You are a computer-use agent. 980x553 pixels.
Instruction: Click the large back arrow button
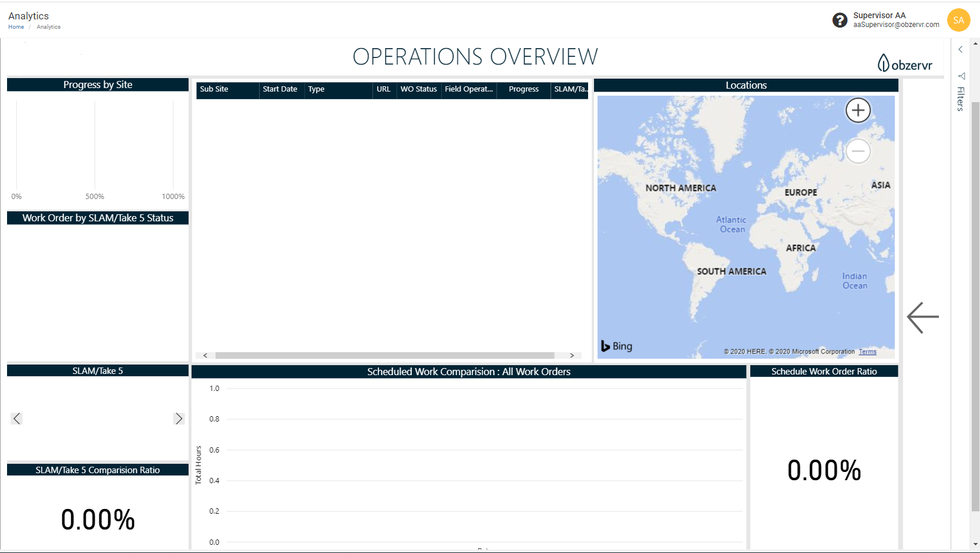pos(923,318)
